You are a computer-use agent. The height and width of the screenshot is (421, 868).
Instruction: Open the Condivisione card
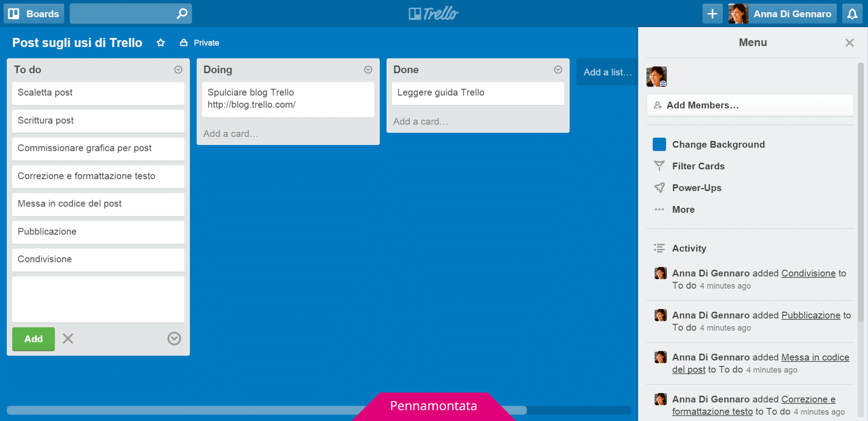(x=98, y=260)
